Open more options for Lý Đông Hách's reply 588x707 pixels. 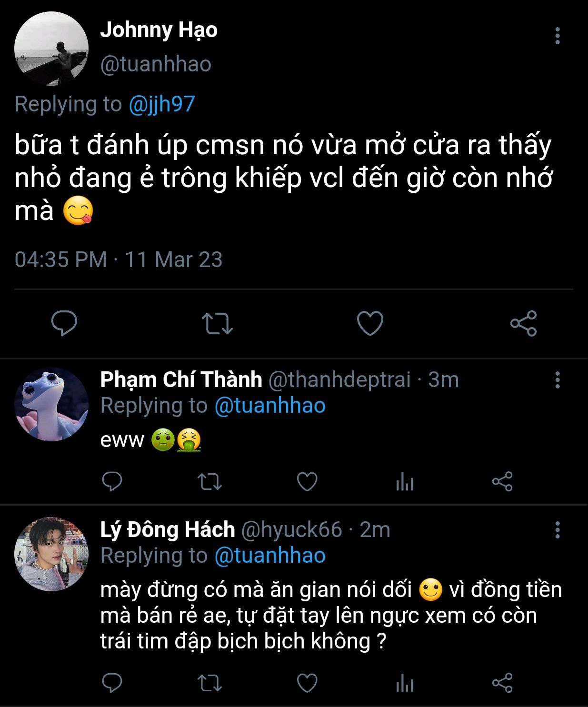(x=558, y=529)
